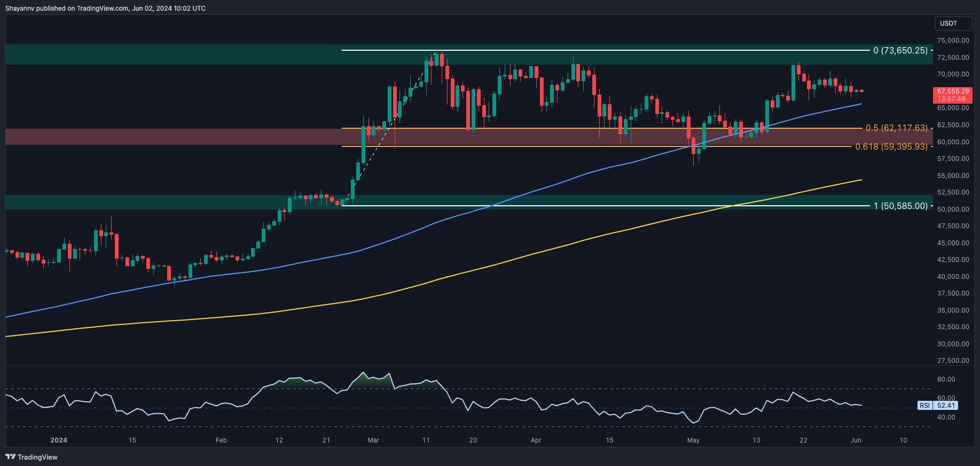Select the 2024 marker on the date axis
Image resolution: width=980 pixels, height=466 pixels.
[59, 440]
